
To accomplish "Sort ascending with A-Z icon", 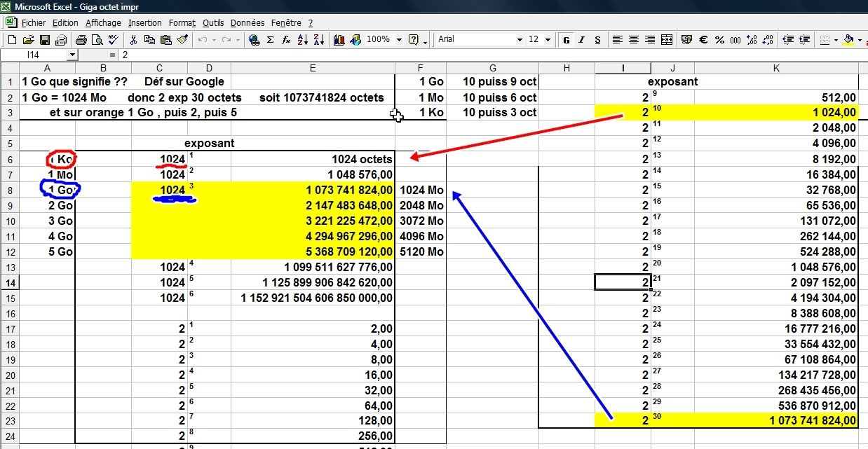I will click(302, 40).
